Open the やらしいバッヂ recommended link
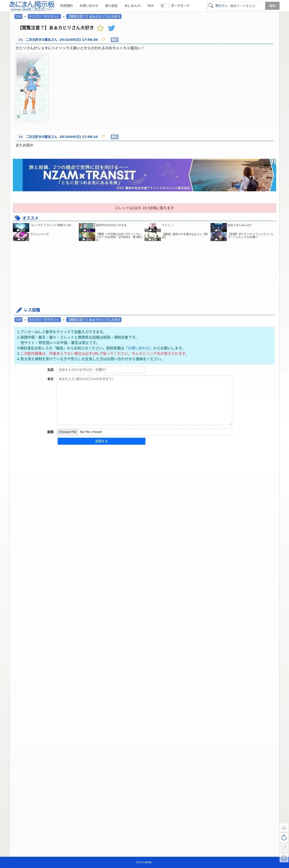The image size is (289, 868). tap(39, 234)
